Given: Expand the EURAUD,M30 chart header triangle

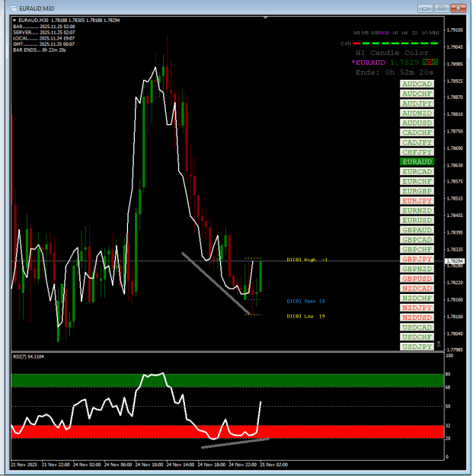Looking at the screenshot, I should click(14, 21).
